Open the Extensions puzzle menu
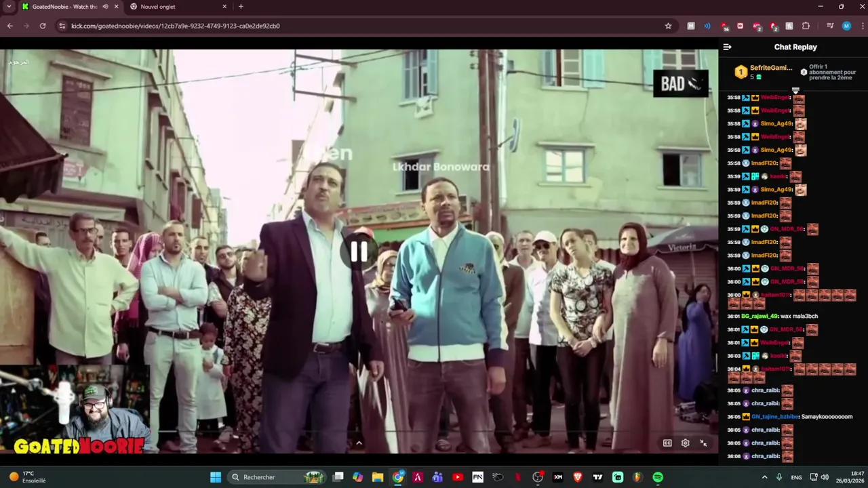Screen dimensions: 868x488 click(806, 26)
